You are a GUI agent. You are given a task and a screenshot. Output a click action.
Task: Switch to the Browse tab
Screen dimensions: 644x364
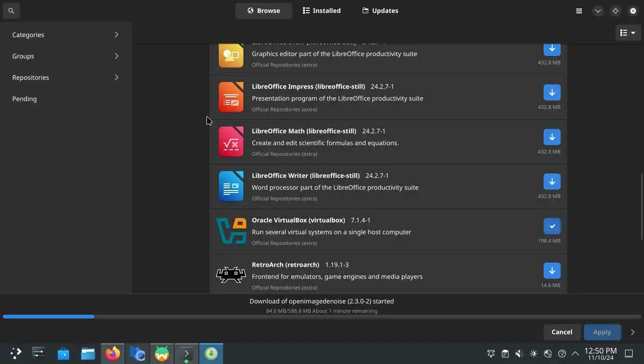263,10
